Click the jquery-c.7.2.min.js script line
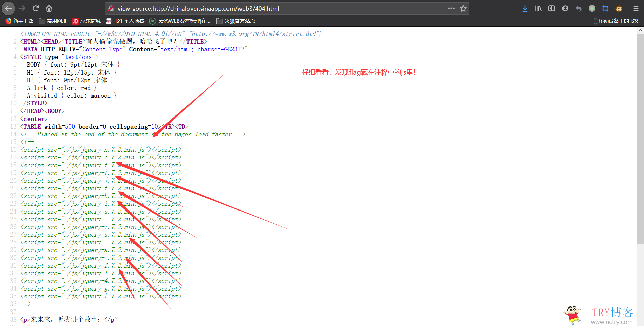The height and width of the screenshot is (326, 644). [101, 157]
